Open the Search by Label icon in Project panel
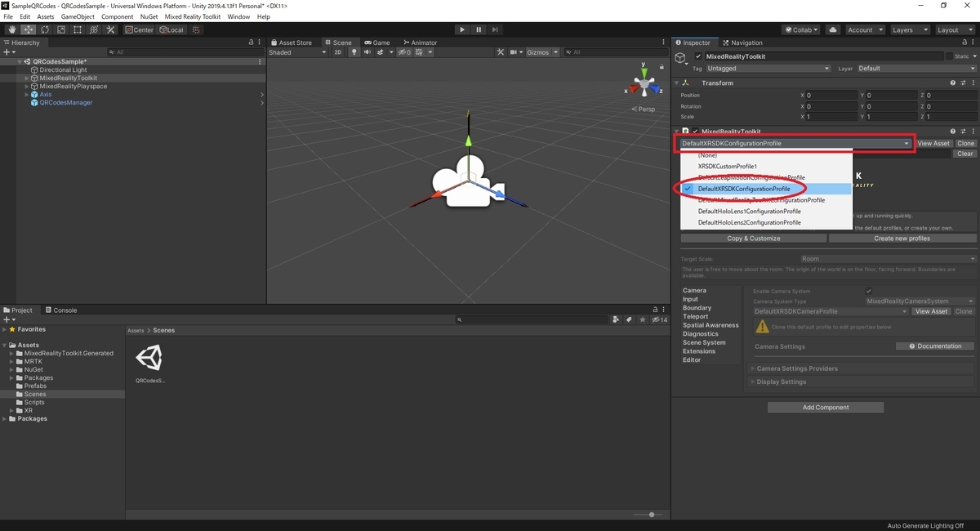The width and height of the screenshot is (980, 531). tap(629, 320)
